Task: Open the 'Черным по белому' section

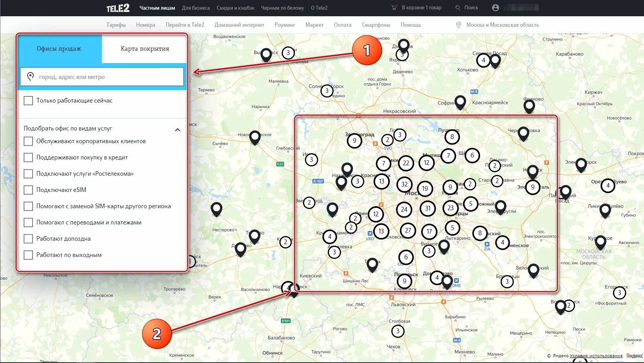Action: coord(282,8)
